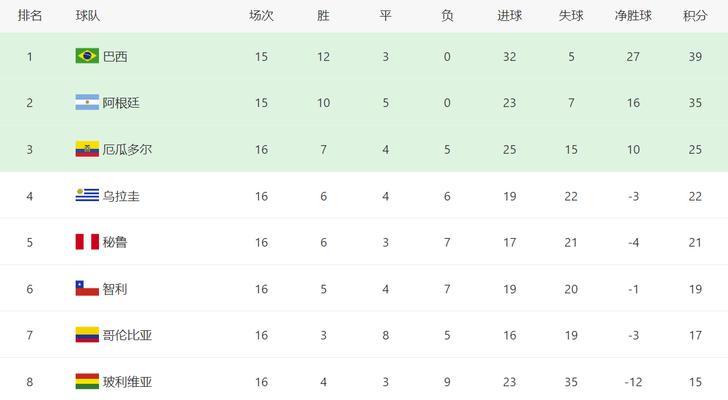Click the Brazil flag icon
This screenshot has height=400, width=728.
(87, 56)
